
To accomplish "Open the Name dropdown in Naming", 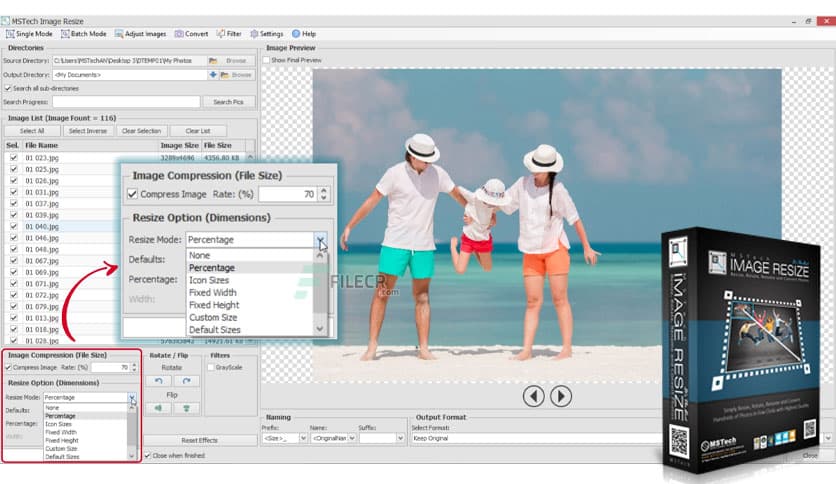I will (352, 438).
